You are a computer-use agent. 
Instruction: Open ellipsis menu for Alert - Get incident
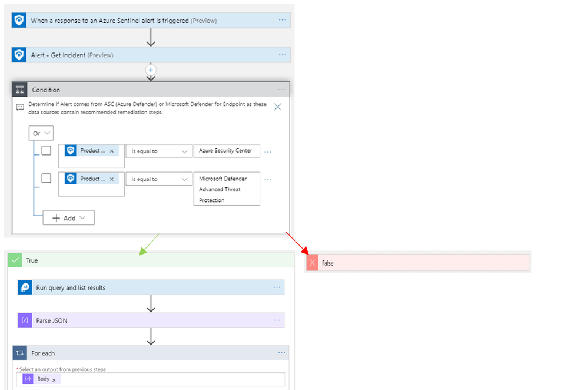pos(283,54)
